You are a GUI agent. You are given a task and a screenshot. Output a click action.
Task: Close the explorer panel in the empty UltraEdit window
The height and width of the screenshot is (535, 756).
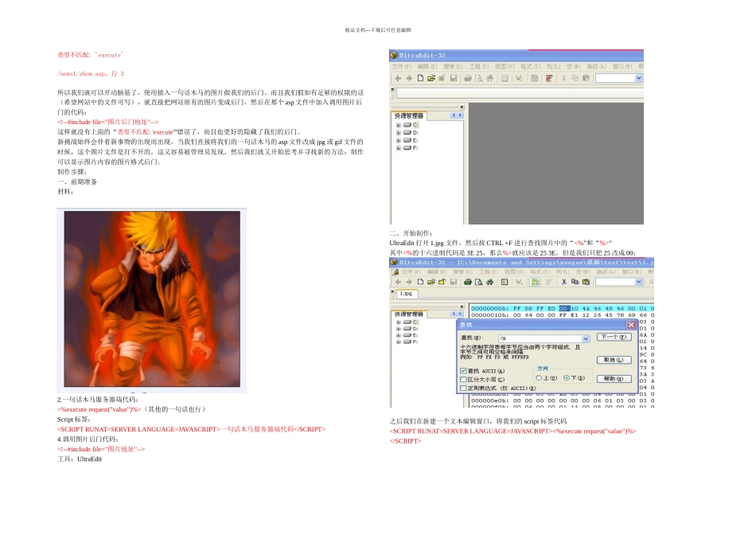(x=462, y=107)
